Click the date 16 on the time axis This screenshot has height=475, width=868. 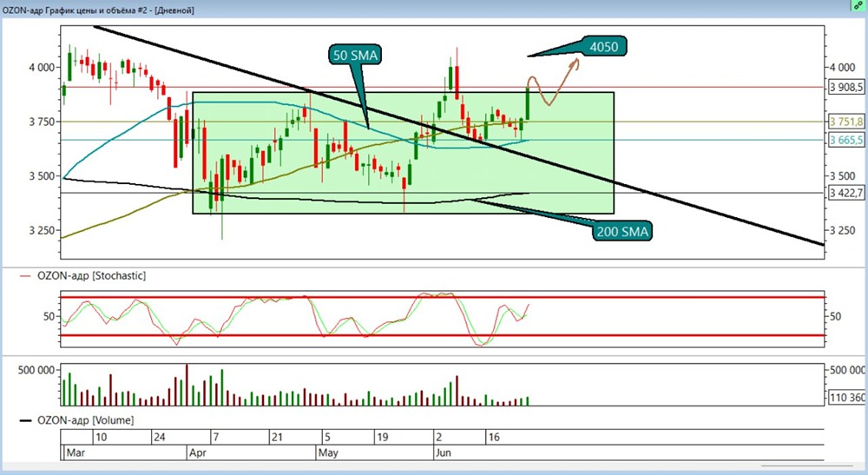coord(494,438)
